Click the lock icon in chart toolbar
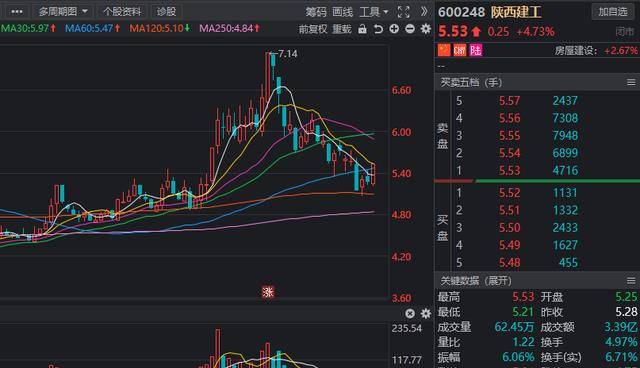The height and width of the screenshot is (368, 640). click(x=362, y=29)
